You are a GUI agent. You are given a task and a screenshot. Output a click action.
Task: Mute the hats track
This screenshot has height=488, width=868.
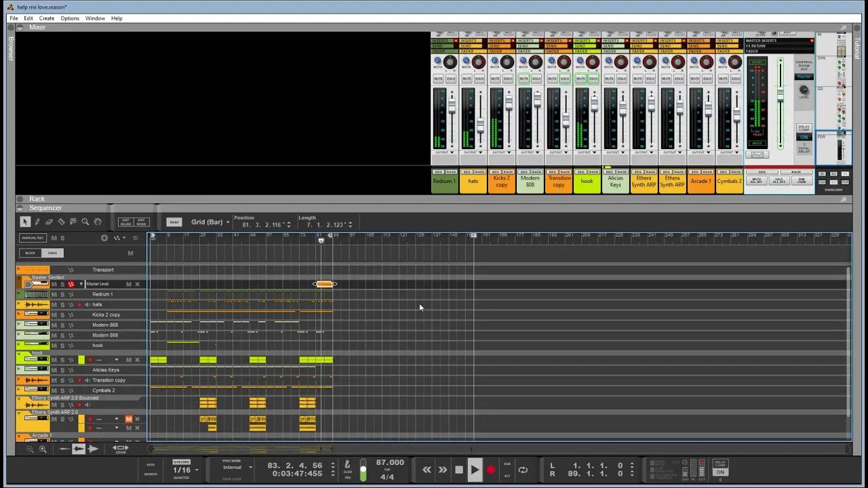[x=54, y=305]
